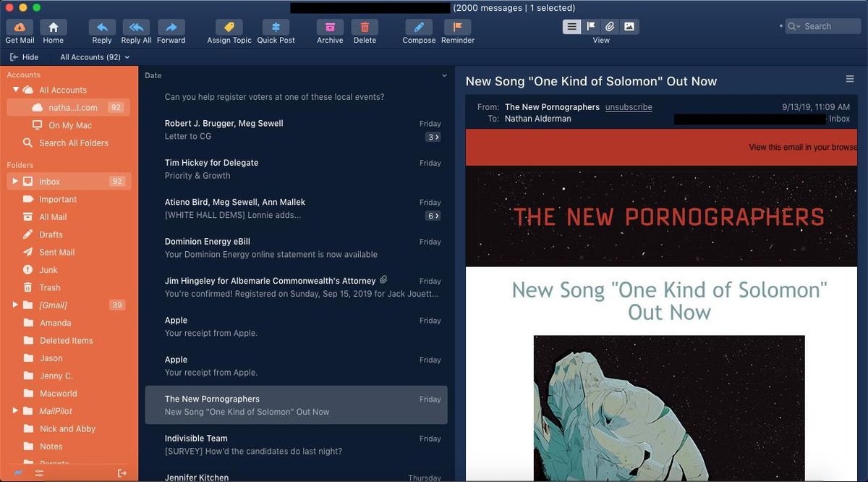Click the Date column sort chevron
868x482 pixels.
coord(444,75)
